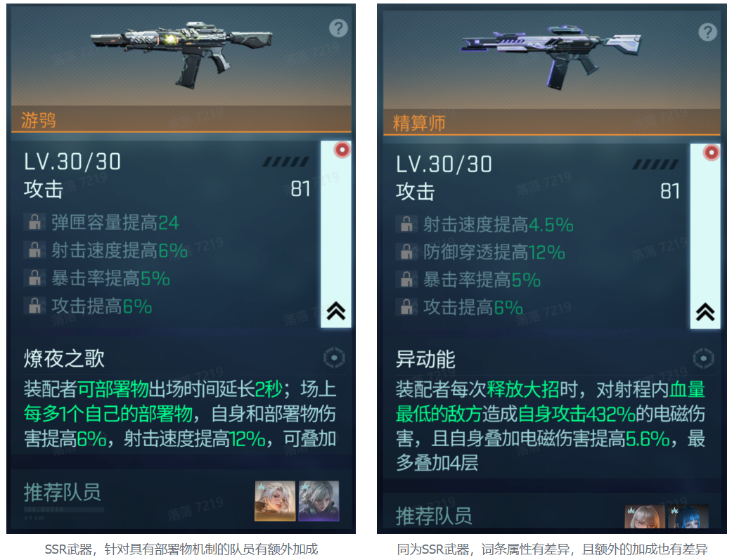Open the 异动能 skill detail icon
The image size is (732, 560).
point(704,359)
